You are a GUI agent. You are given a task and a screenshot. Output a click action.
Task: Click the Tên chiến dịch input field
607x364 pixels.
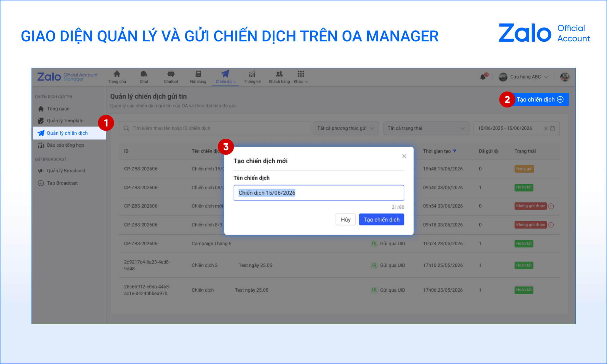click(x=319, y=193)
